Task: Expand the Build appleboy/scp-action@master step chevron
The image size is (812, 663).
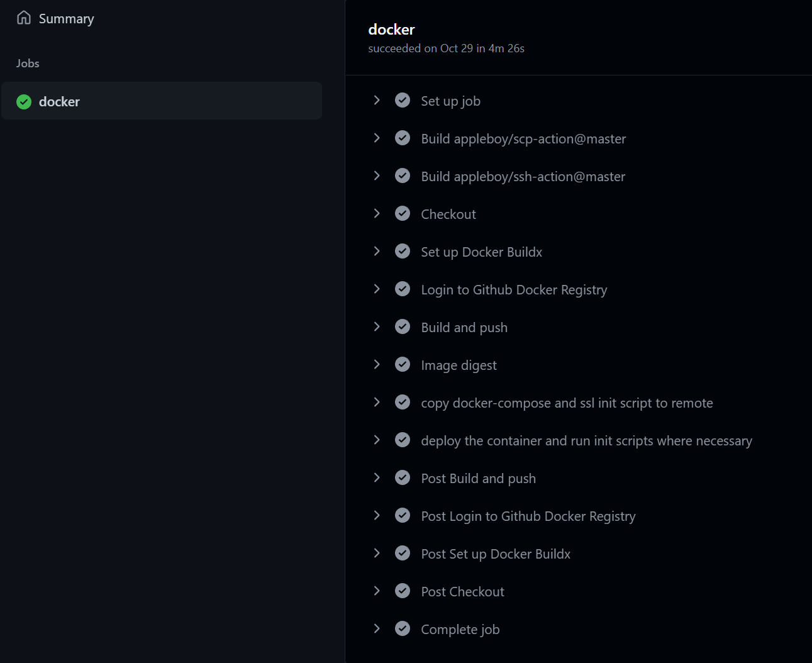Action: pos(377,138)
